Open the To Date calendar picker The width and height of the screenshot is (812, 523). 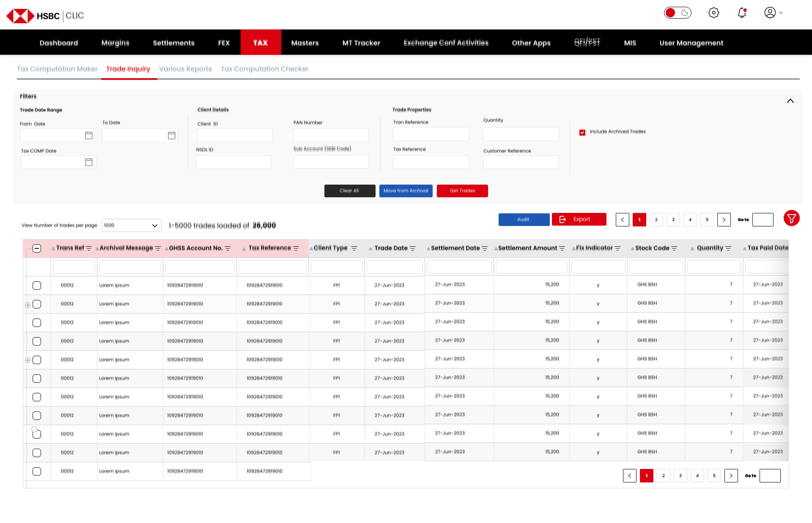172,136
